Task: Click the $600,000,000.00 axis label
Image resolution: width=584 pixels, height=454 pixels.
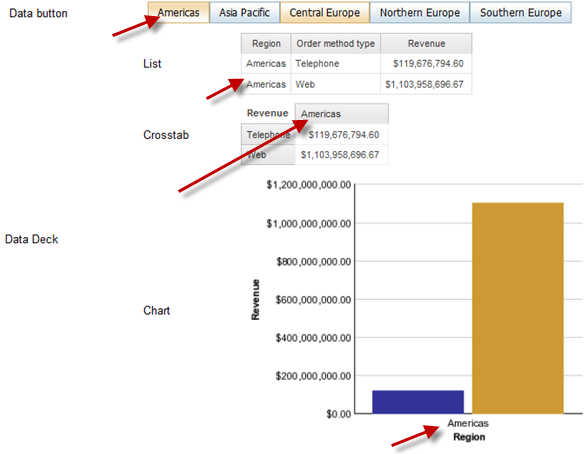Action: [x=313, y=300]
